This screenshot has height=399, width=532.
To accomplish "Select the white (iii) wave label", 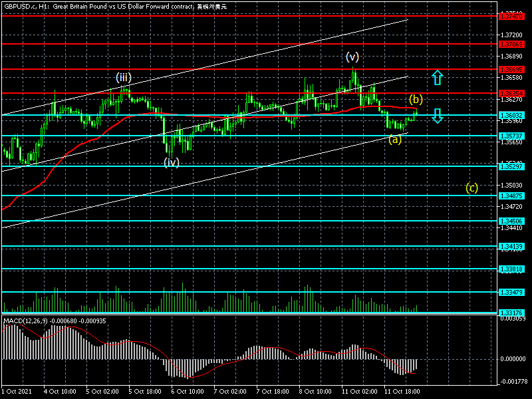I will pos(123,78).
